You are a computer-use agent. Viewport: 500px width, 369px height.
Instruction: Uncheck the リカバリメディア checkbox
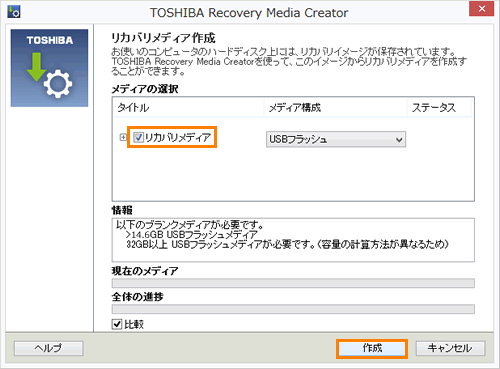tap(138, 137)
